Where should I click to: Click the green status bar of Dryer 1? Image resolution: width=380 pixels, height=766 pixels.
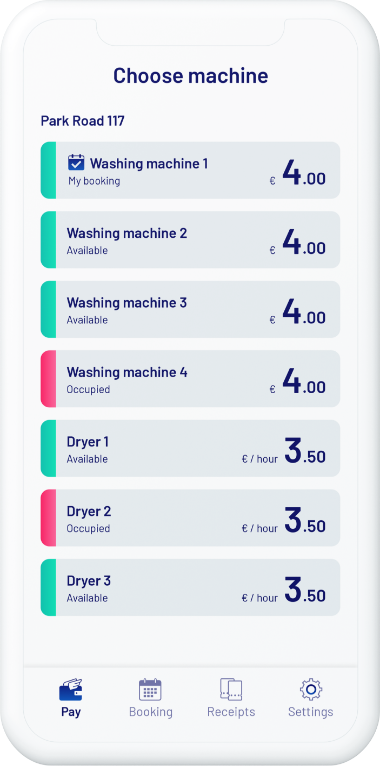pyautogui.click(x=48, y=448)
